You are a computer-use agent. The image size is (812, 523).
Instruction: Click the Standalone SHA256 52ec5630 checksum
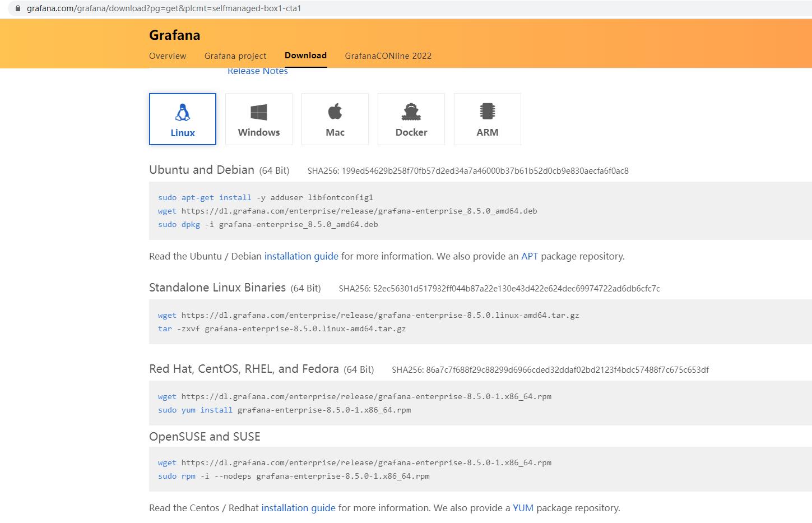coord(499,289)
